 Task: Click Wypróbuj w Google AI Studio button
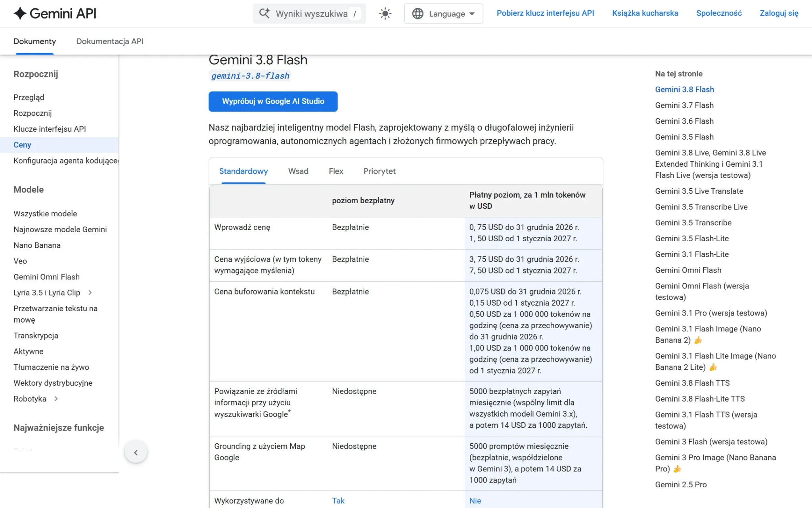[273, 101]
